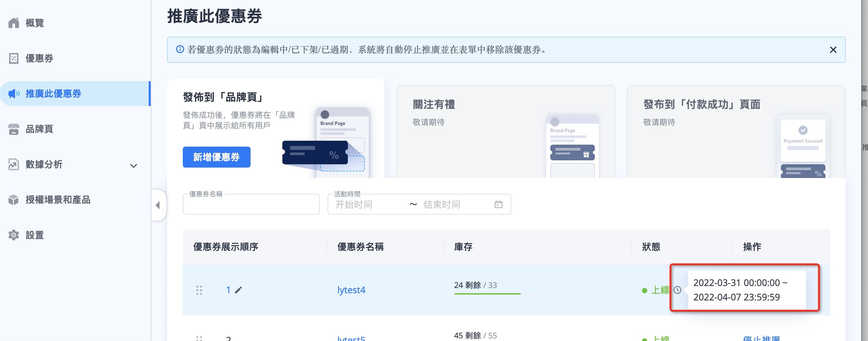
Task: Click the info icon in the notice banner
Action: tap(180, 49)
